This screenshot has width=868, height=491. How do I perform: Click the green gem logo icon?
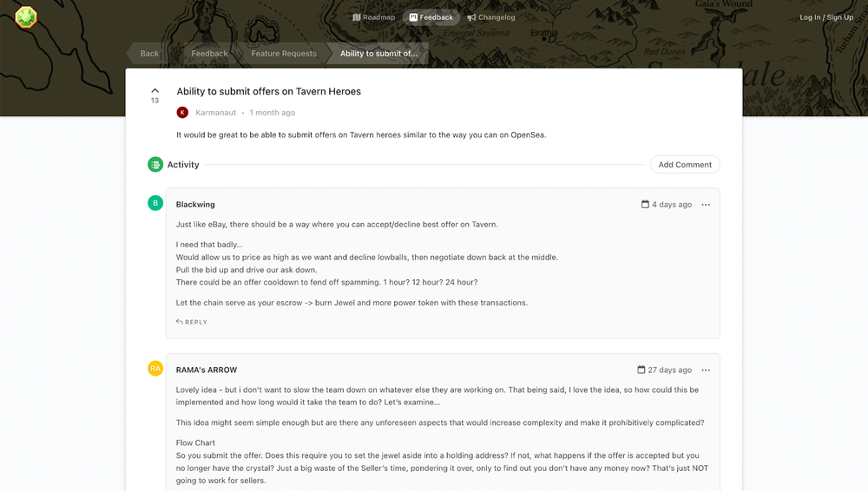[x=26, y=16]
